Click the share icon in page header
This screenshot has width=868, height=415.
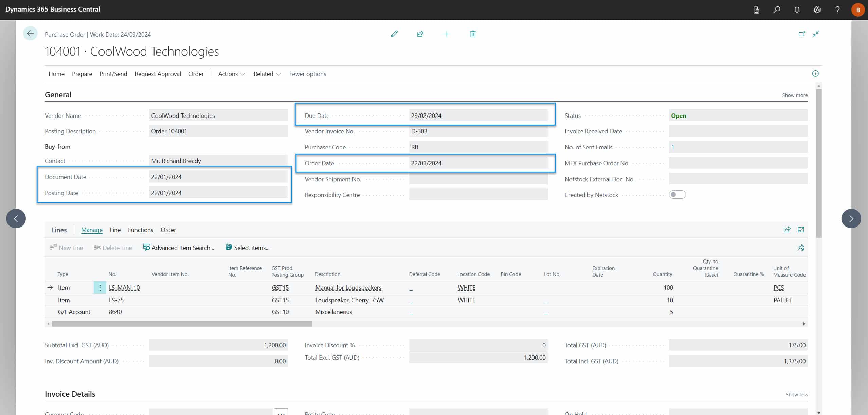click(420, 34)
